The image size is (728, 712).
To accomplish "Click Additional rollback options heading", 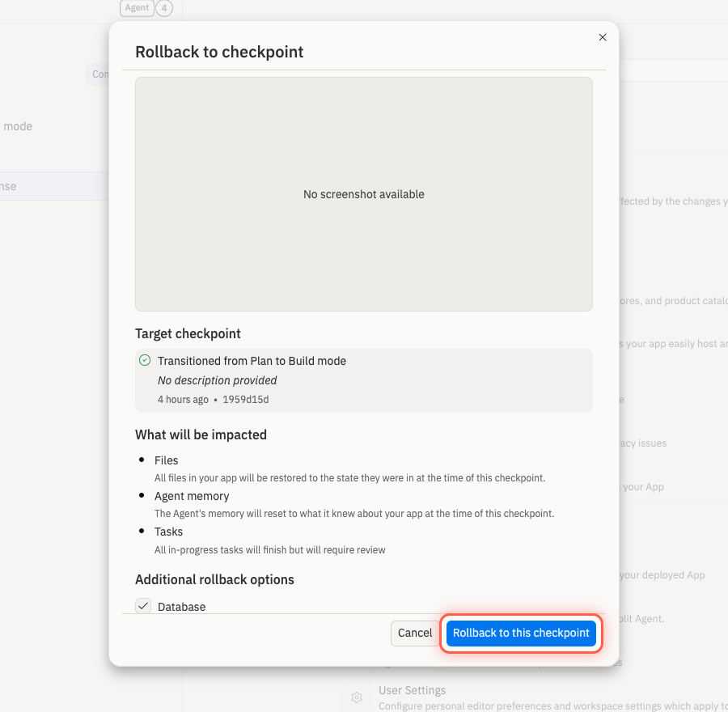I will tap(214, 579).
